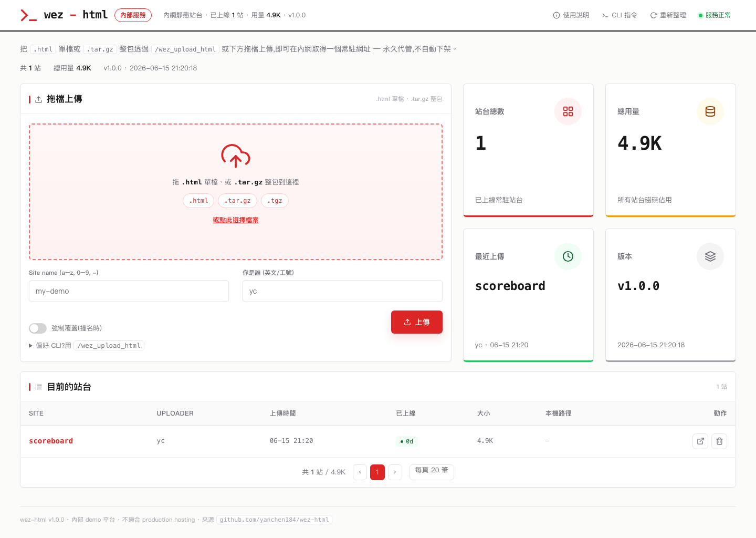Open the 每頁 20 筆 page size dropdown

[432, 472]
